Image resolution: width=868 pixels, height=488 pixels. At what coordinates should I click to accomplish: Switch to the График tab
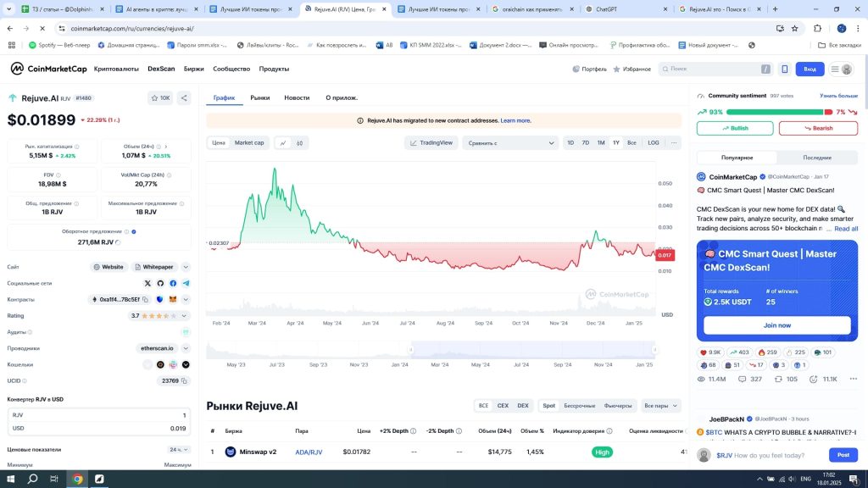point(224,98)
